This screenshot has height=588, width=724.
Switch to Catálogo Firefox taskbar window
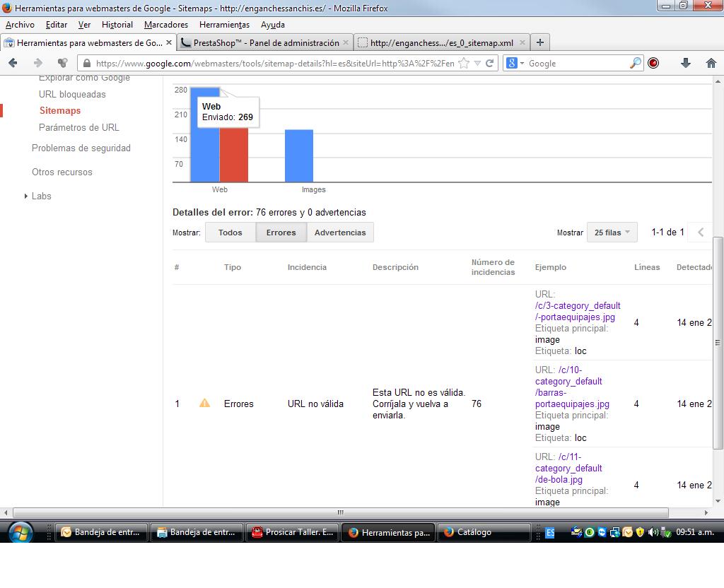click(x=484, y=532)
